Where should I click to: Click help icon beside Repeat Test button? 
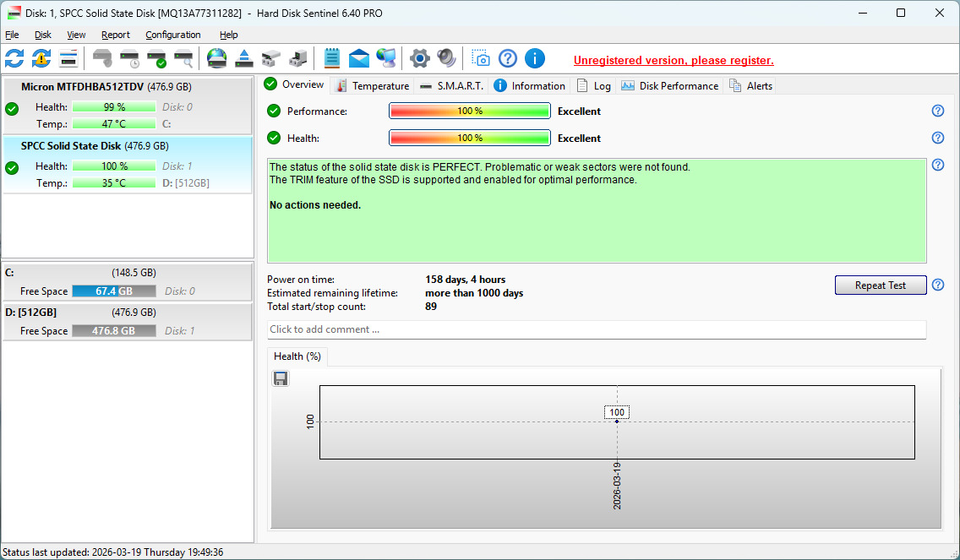(938, 285)
